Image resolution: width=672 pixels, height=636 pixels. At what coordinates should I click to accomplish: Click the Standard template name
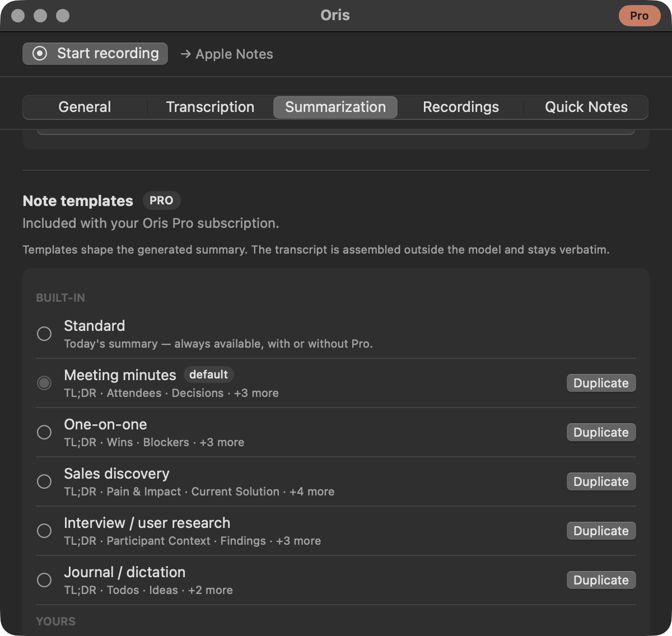tap(95, 326)
